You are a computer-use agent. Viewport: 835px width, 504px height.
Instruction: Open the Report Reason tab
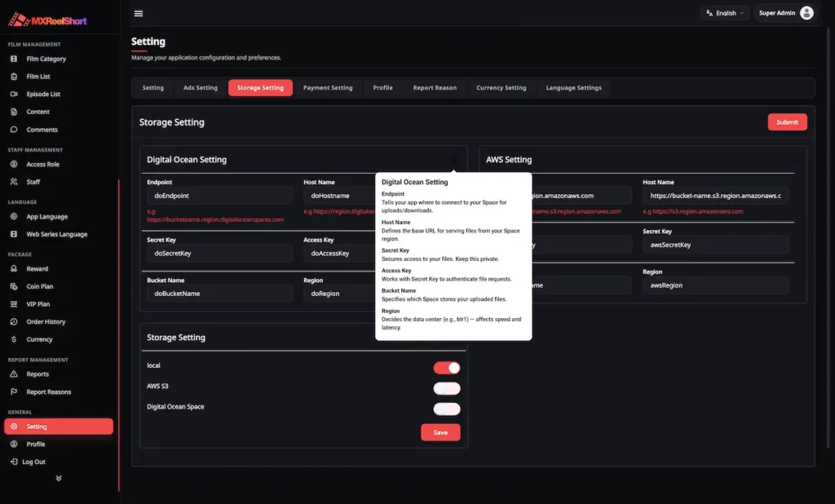435,87
